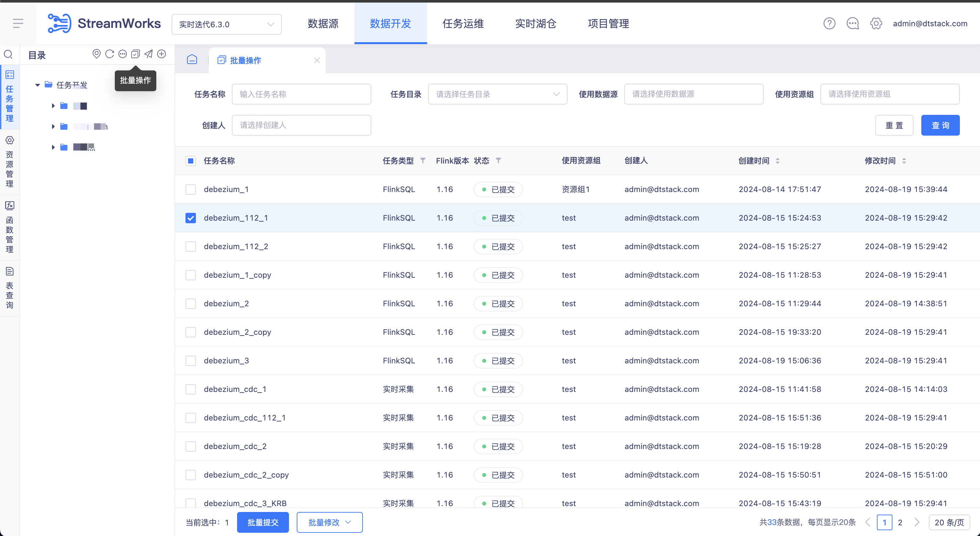Open the more options ellipsis icon in 目录 toolbar
The height and width of the screenshot is (536, 980).
point(123,54)
